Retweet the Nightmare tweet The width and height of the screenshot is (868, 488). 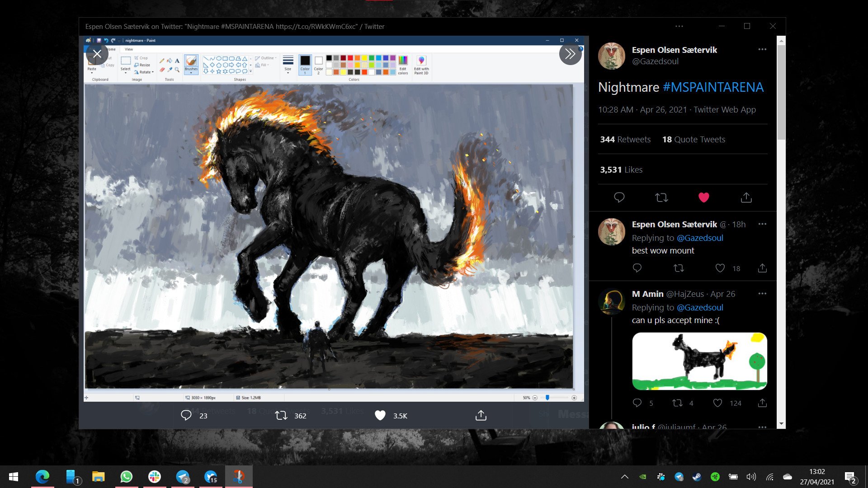(x=661, y=197)
